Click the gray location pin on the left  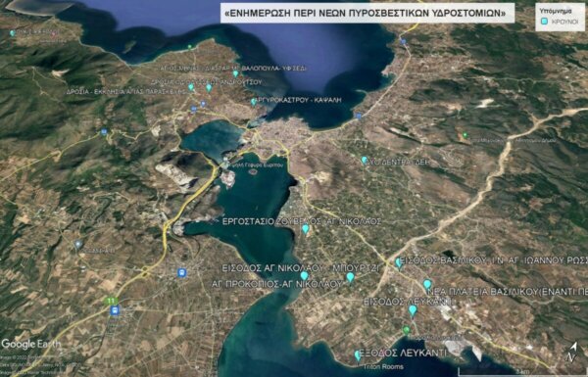click(78, 245)
